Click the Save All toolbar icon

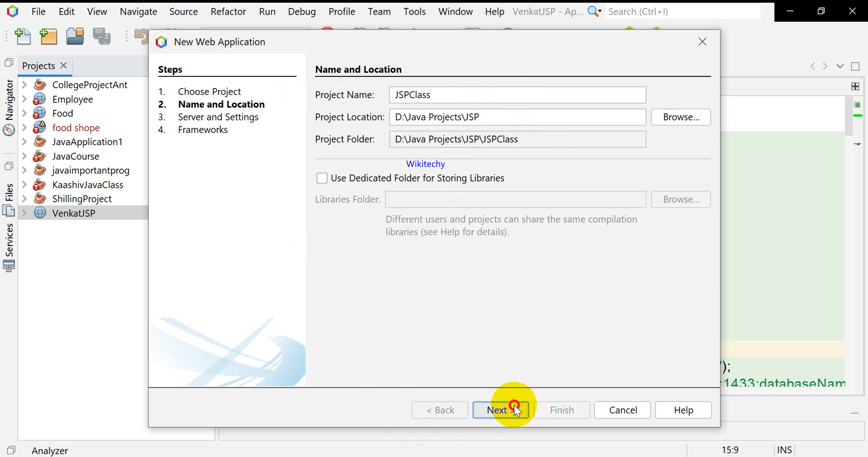102,37
